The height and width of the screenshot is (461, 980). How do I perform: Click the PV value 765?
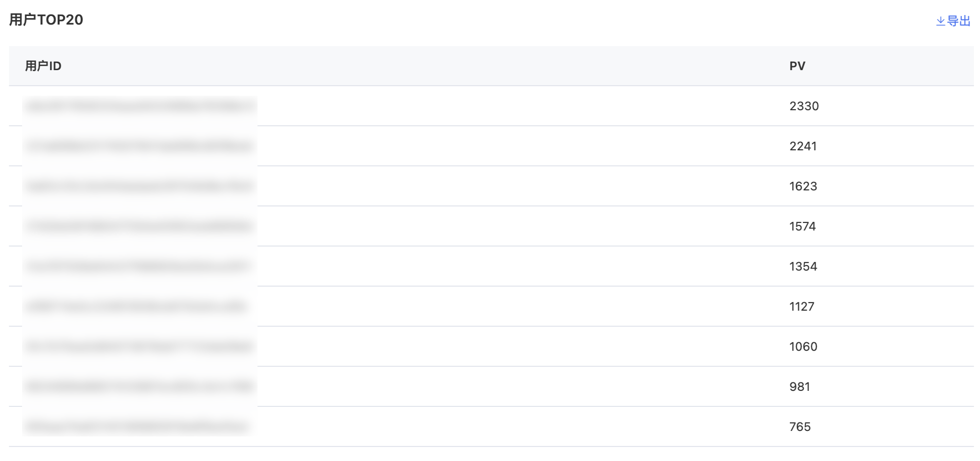click(x=799, y=427)
